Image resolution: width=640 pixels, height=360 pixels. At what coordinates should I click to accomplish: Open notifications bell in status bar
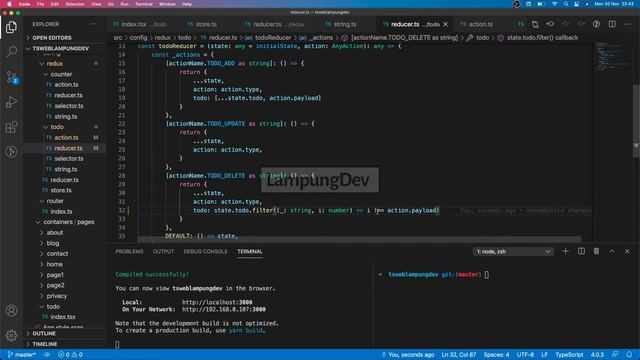(629, 354)
